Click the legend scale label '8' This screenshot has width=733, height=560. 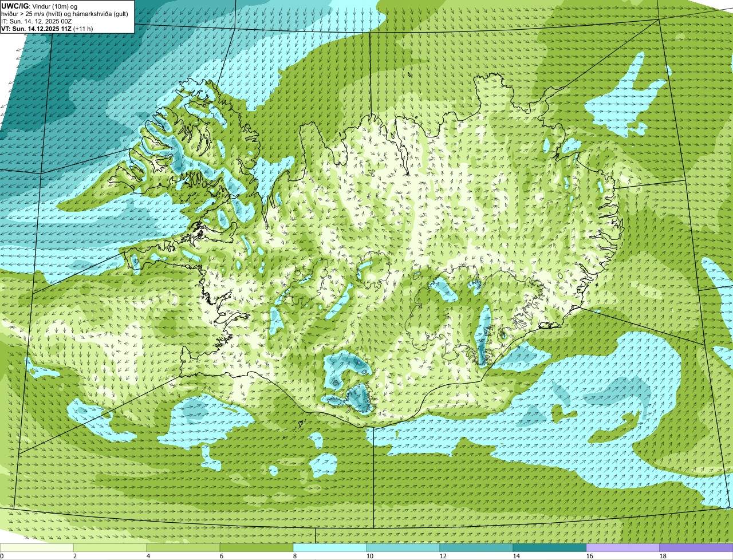pos(295,556)
